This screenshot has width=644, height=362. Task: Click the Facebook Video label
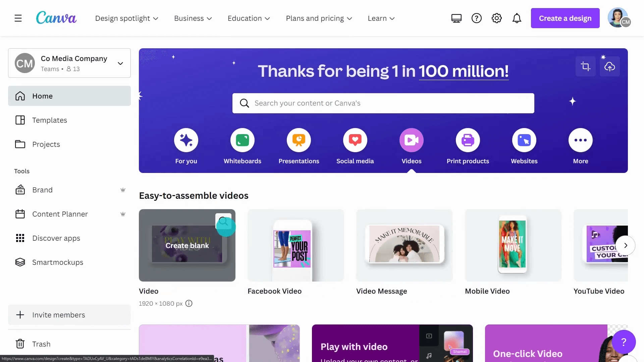tap(274, 291)
